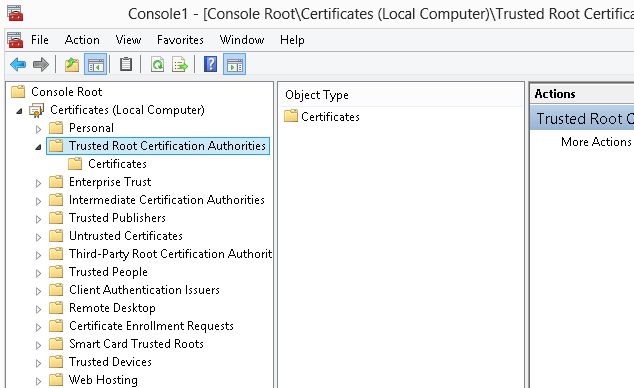Click the Untrusted Certificates folder icon

click(x=56, y=236)
